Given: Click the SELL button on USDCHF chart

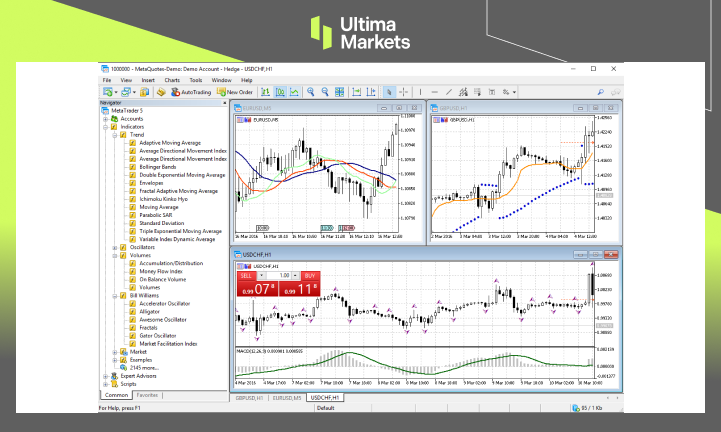Looking at the screenshot, I should [x=246, y=276].
